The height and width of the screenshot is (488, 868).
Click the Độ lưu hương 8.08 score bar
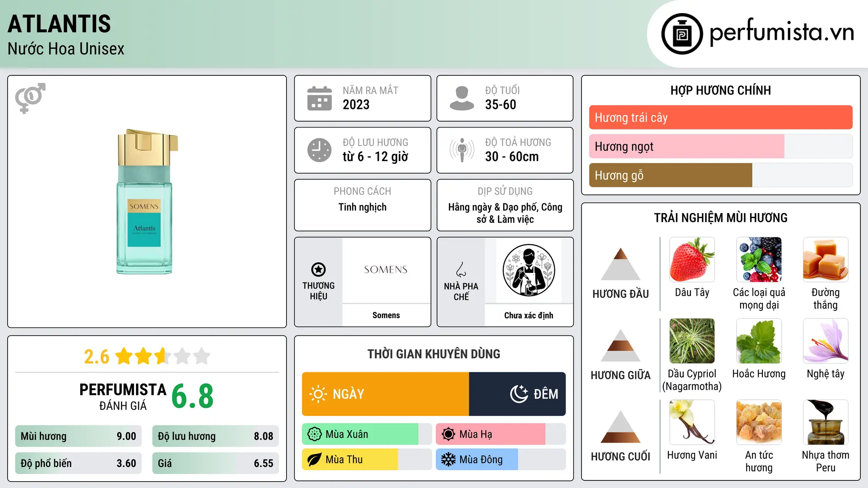point(215,436)
